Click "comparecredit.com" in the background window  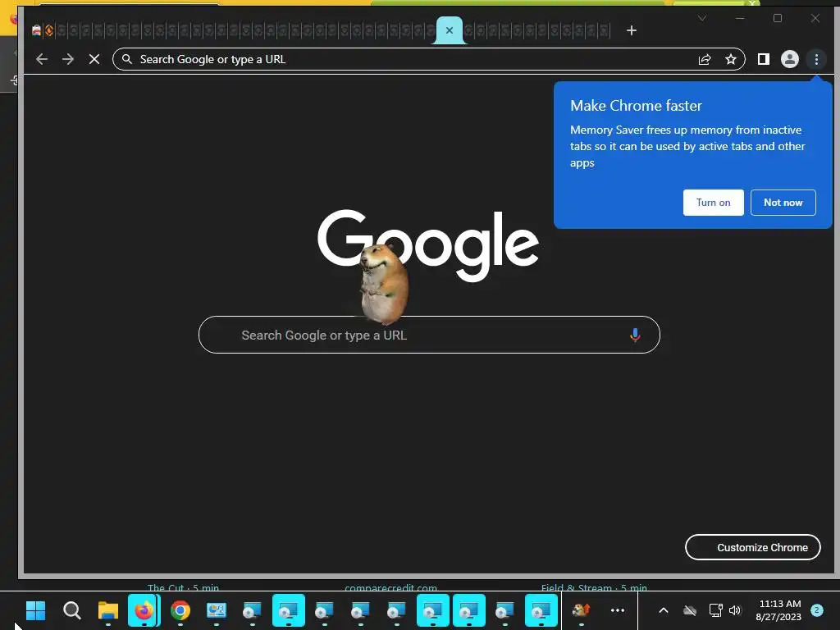390,587
